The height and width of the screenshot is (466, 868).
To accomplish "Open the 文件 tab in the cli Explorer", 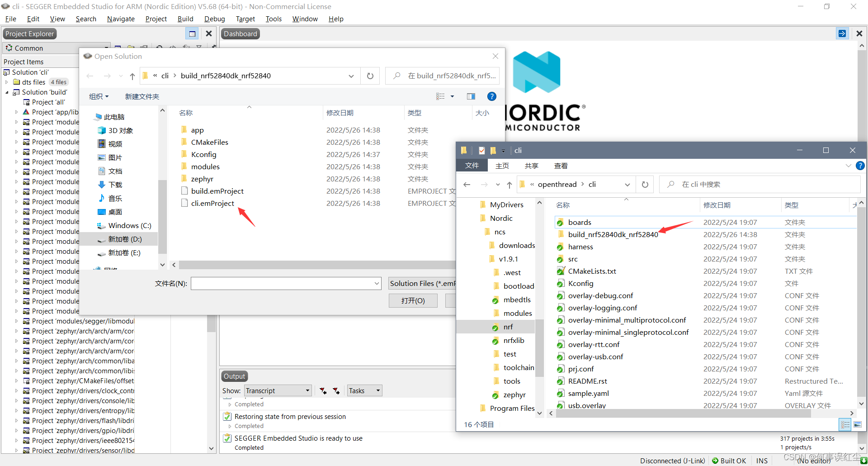I will tap(472, 166).
